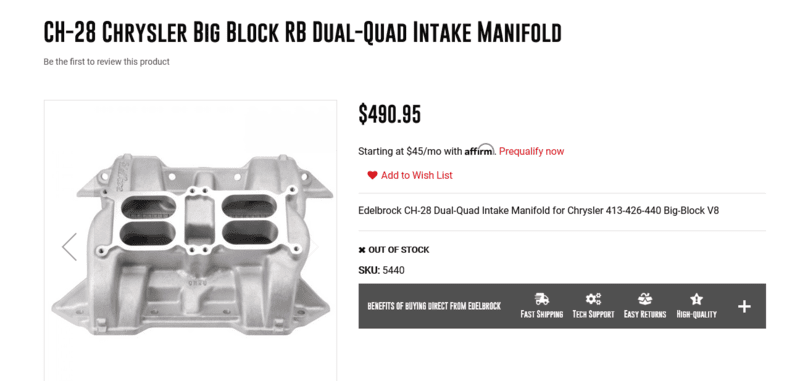Screen dimensions: 800x381
Task: Click the intake manifold product photo
Action: coord(192,245)
